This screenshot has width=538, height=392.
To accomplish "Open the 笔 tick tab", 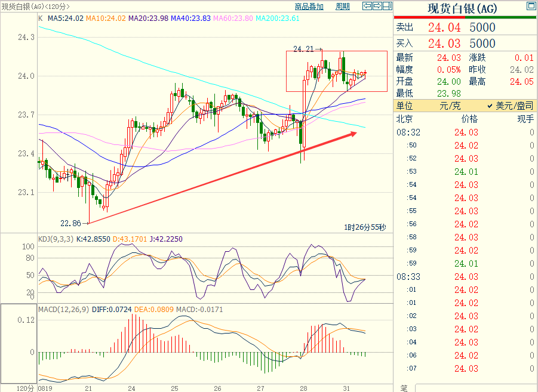I will pyautogui.click(x=404, y=388).
